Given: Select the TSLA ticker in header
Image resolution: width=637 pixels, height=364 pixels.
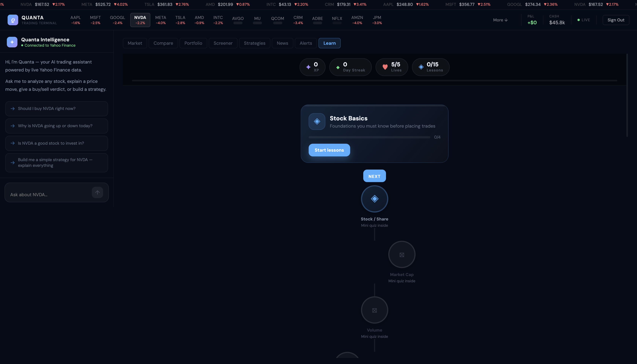Looking at the screenshot, I should 180,20.
